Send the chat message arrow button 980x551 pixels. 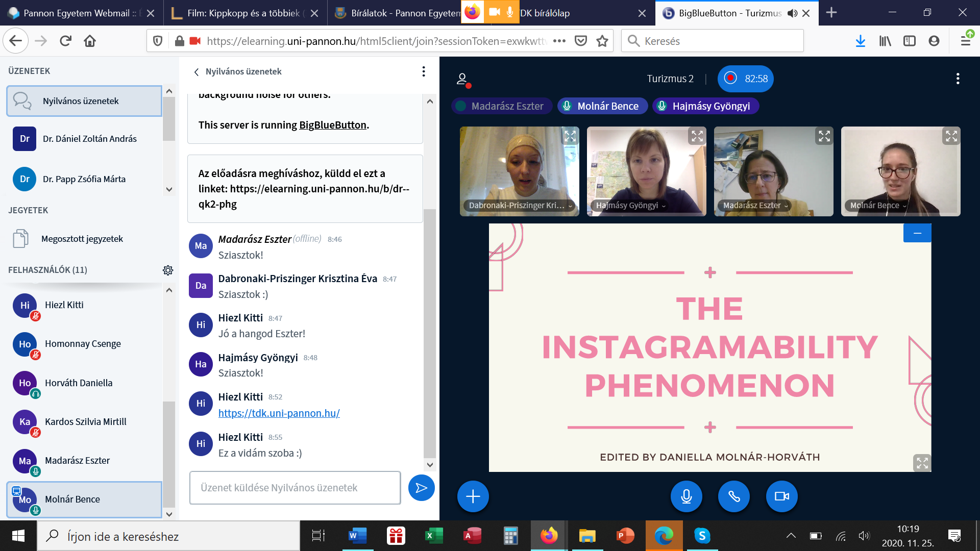(x=421, y=488)
